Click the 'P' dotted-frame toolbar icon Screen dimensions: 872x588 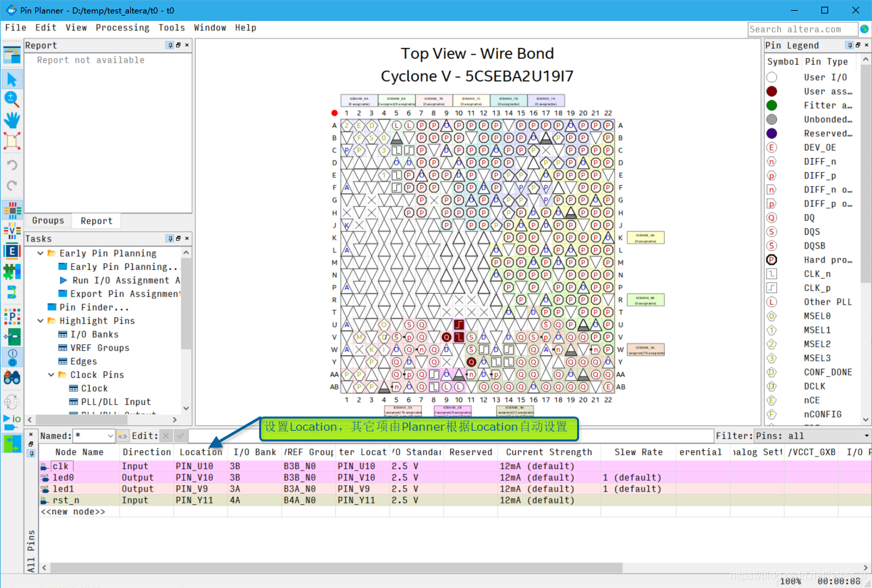(x=11, y=315)
